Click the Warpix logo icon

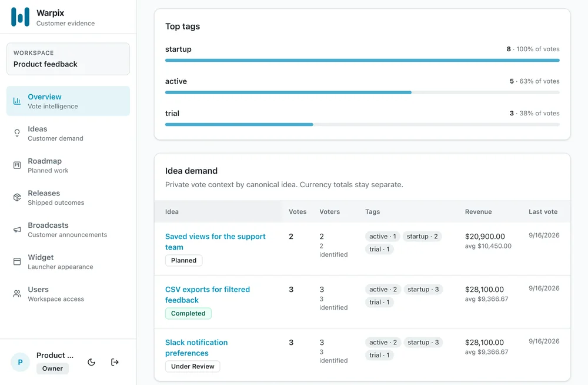pos(20,17)
